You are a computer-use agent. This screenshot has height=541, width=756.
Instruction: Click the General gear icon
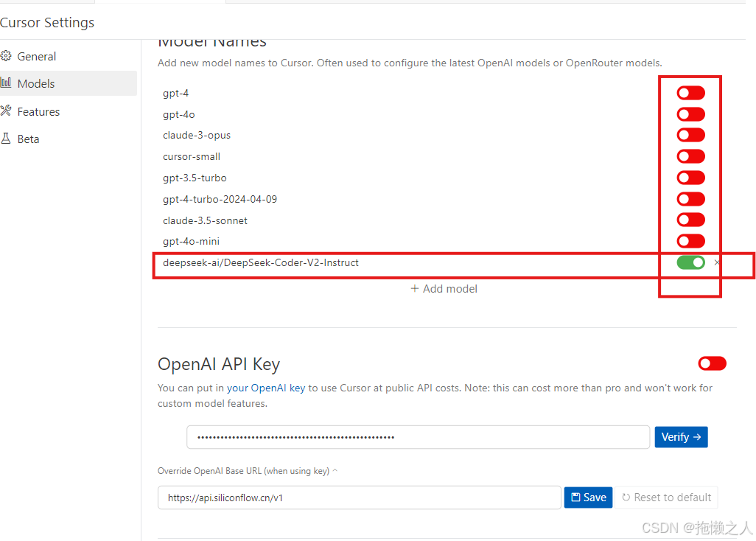click(x=6, y=56)
